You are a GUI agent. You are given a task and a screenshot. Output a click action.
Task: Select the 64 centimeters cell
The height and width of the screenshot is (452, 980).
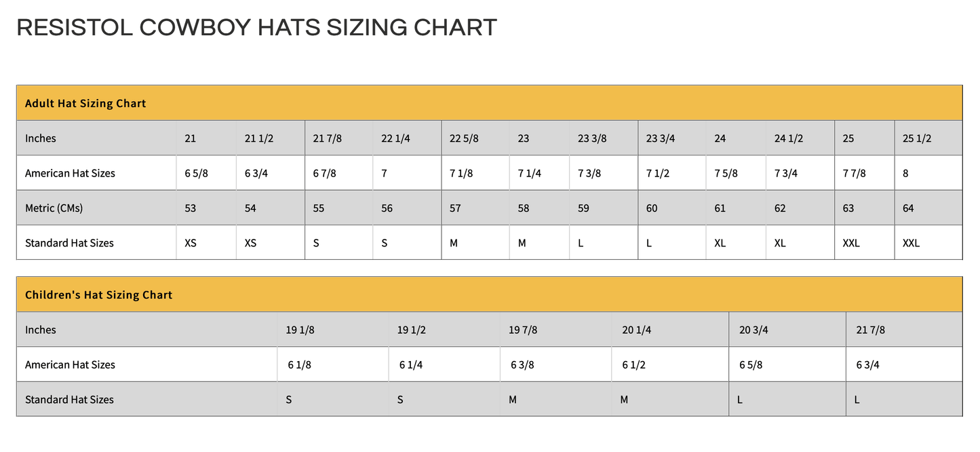(x=908, y=208)
